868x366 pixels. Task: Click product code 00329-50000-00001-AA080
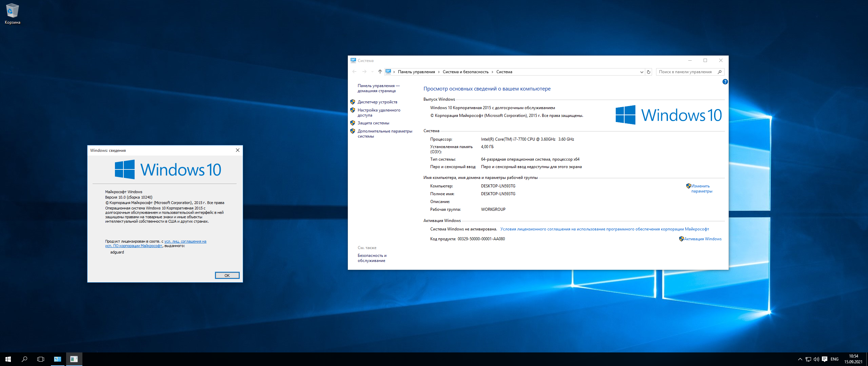pyautogui.click(x=481, y=239)
